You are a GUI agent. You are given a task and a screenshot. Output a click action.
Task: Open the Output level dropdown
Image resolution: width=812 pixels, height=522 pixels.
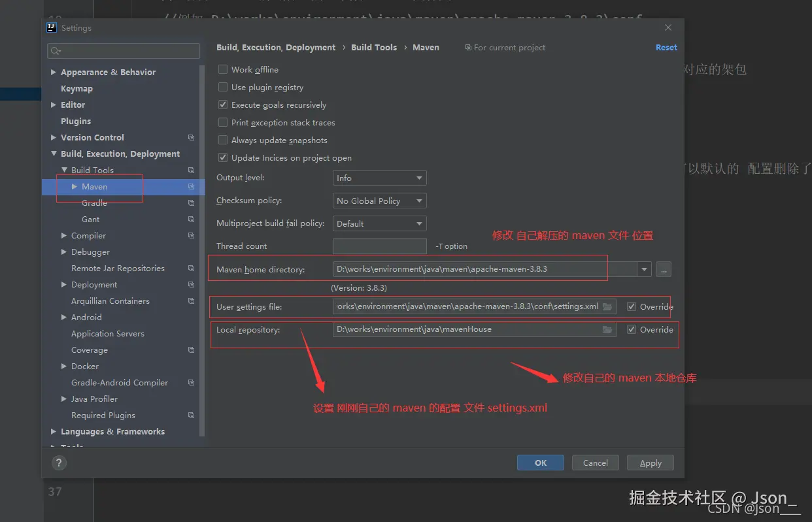coord(379,178)
